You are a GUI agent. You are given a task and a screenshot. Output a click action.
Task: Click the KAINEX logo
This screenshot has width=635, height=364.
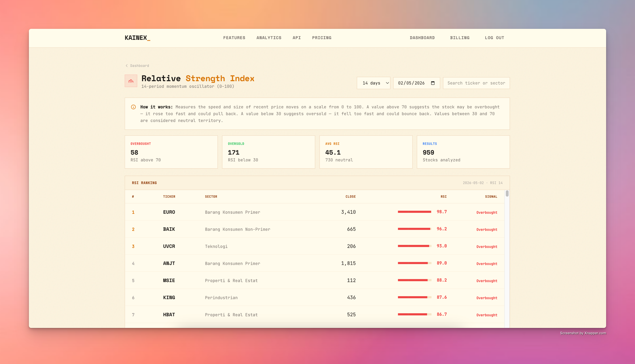pyautogui.click(x=137, y=38)
